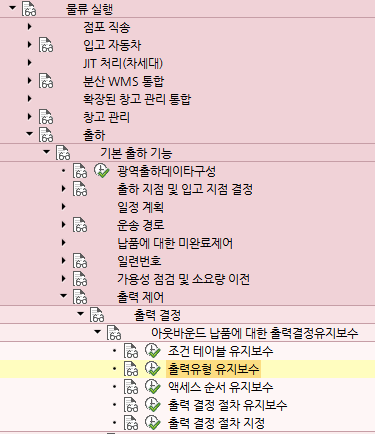
Task: Click the 출력 결정 절차 유지보수 label
Action: point(227,405)
